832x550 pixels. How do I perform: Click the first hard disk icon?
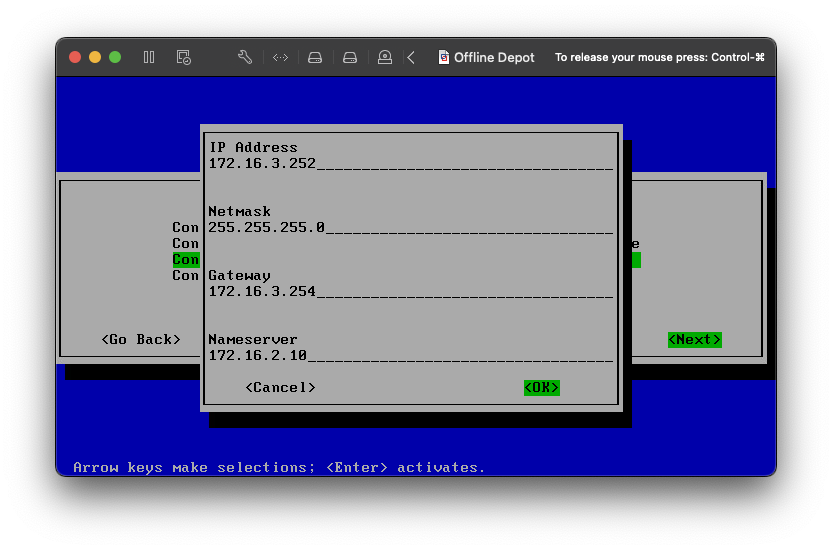(315, 57)
